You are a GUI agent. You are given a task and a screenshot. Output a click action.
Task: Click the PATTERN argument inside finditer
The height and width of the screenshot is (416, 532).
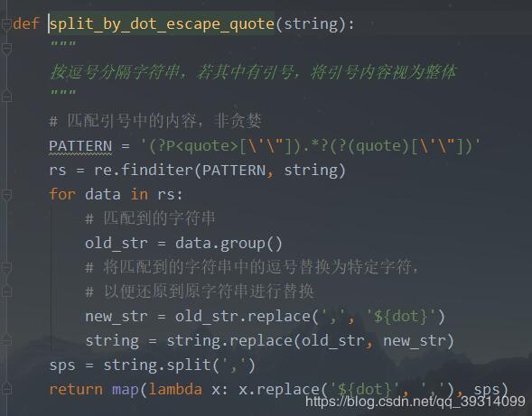233,171
